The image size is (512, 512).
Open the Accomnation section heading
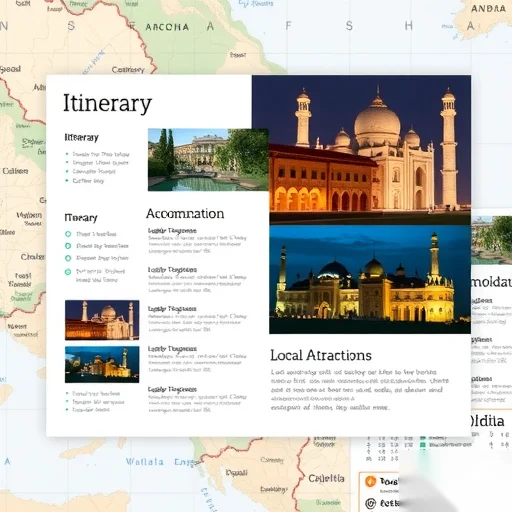click(185, 214)
